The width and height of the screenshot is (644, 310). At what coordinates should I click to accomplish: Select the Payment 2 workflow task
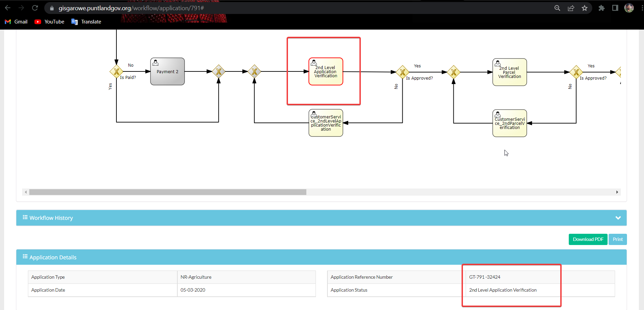pos(167,71)
